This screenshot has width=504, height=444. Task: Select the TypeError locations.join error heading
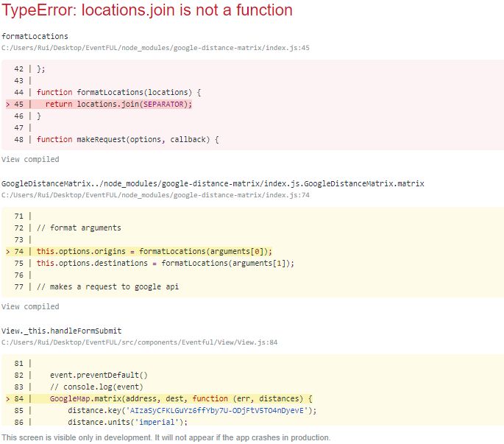[x=147, y=10]
